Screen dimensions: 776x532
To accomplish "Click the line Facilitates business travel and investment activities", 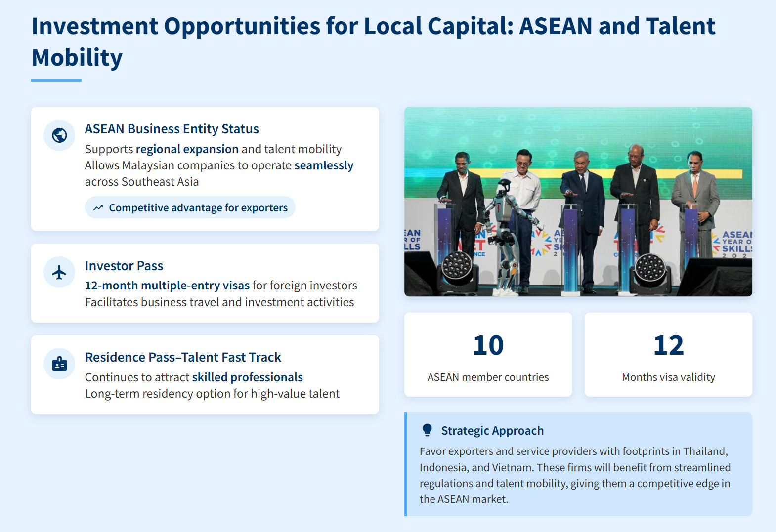I will (219, 302).
